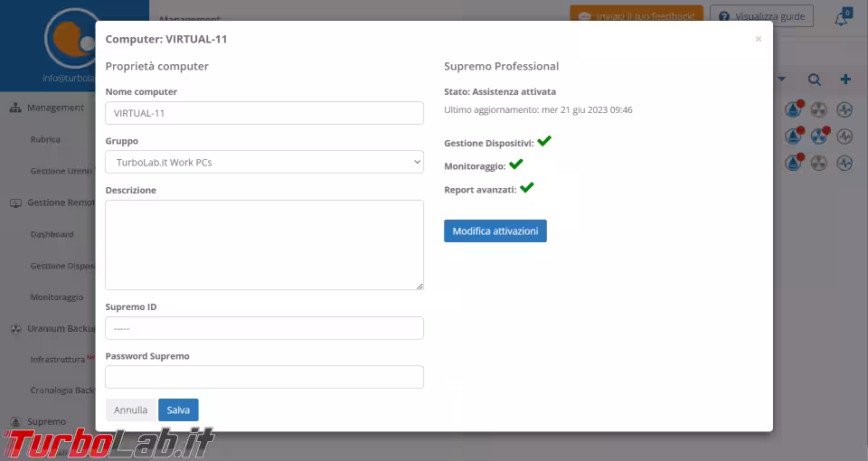This screenshot has width=868, height=461.
Task: Click Modifica attivazioni button
Action: point(495,231)
